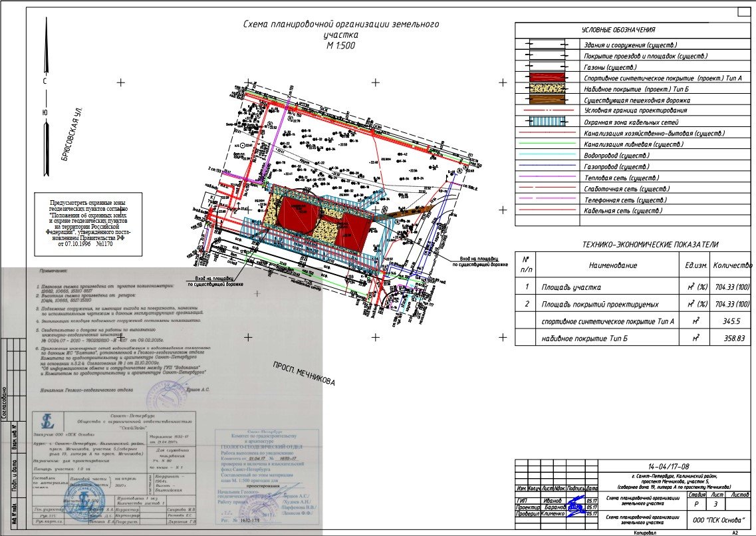
Task: Click the north arrow letter С
Action: [45, 81]
